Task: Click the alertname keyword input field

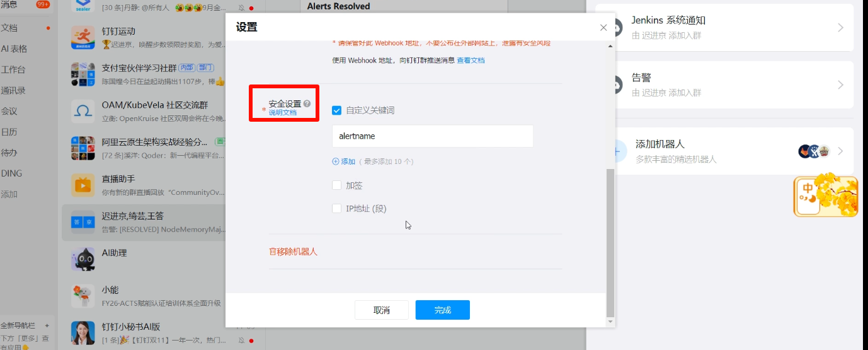Action: coord(433,136)
